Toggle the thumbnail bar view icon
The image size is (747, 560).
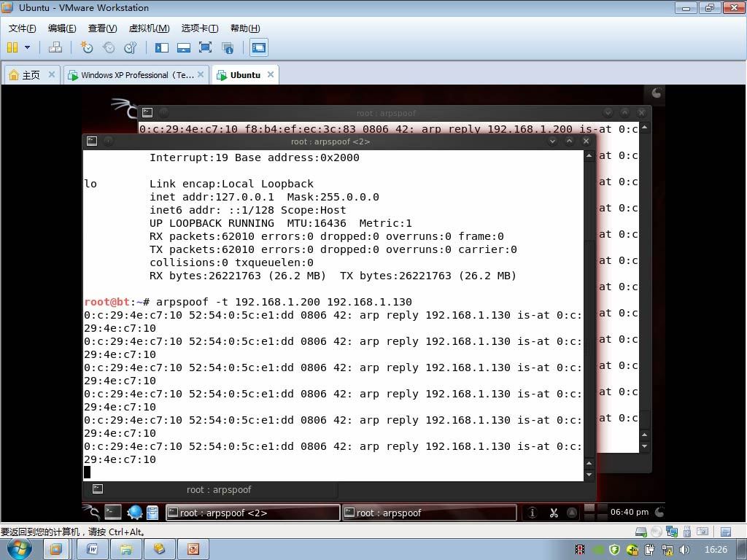[x=183, y=47]
